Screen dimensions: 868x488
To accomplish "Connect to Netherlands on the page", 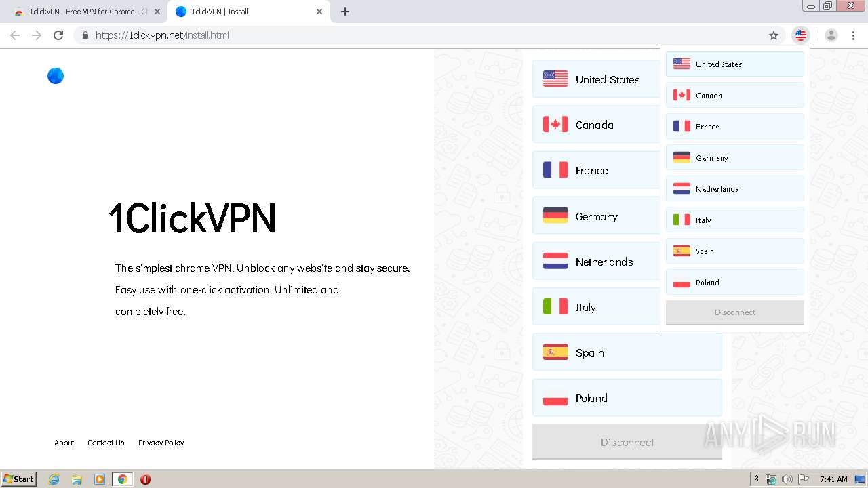I will [627, 262].
